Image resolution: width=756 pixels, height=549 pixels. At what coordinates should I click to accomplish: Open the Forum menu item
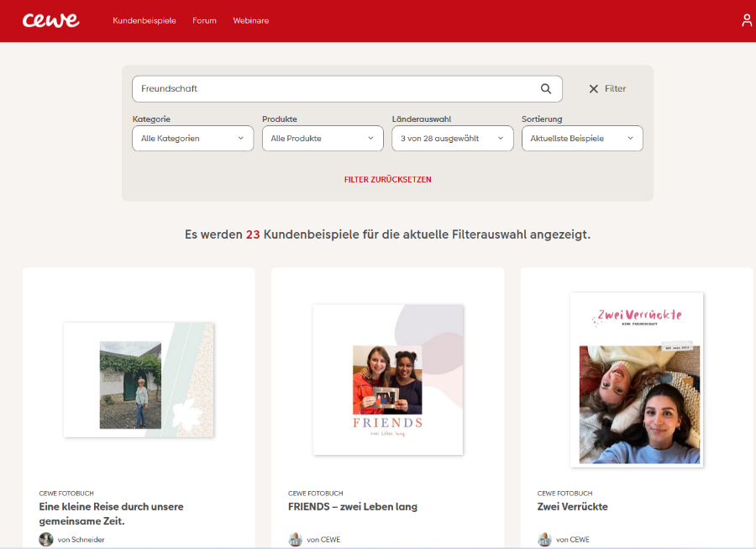click(x=204, y=21)
